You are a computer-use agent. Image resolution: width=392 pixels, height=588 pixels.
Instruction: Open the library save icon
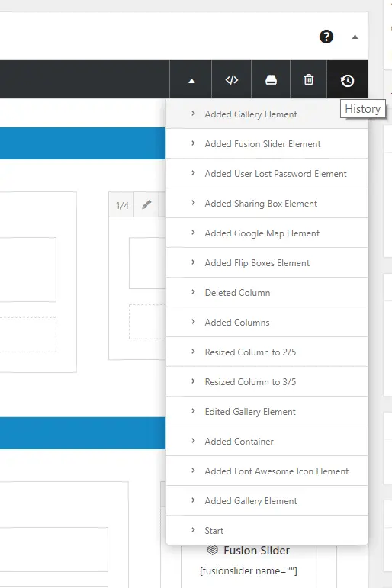[271, 79]
